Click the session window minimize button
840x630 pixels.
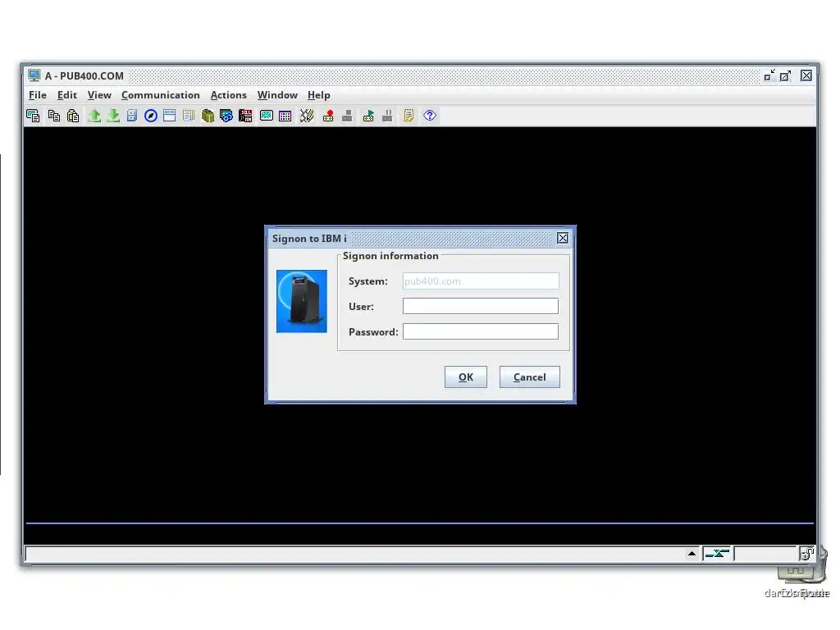(x=769, y=75)
